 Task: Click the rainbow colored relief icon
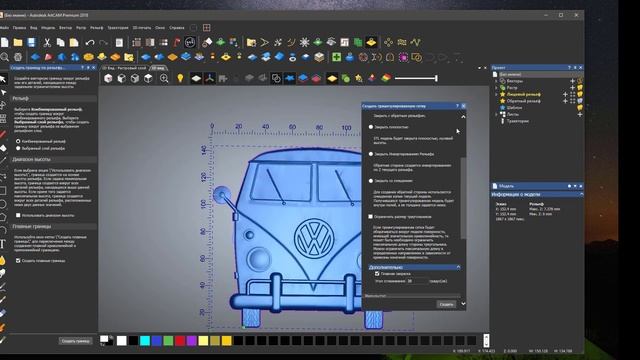coord(386,78)
